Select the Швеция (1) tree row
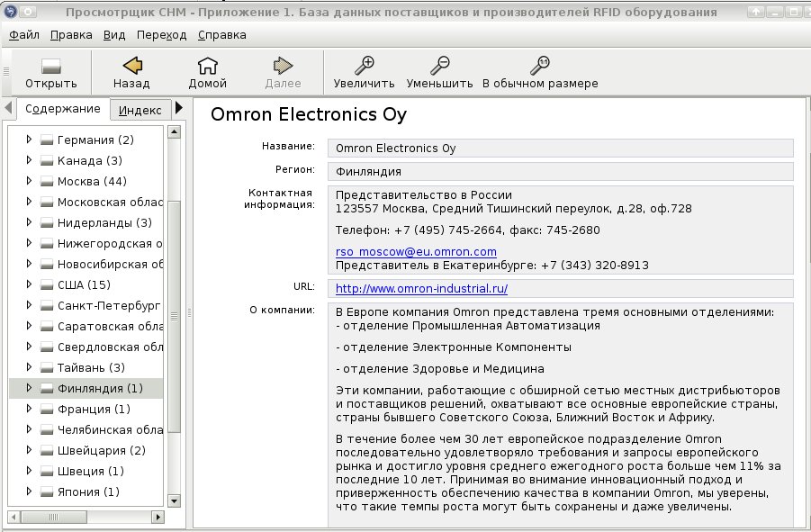The height and width of the screenshot is (532, 811). pyautogui.click(x=86, y=471)
